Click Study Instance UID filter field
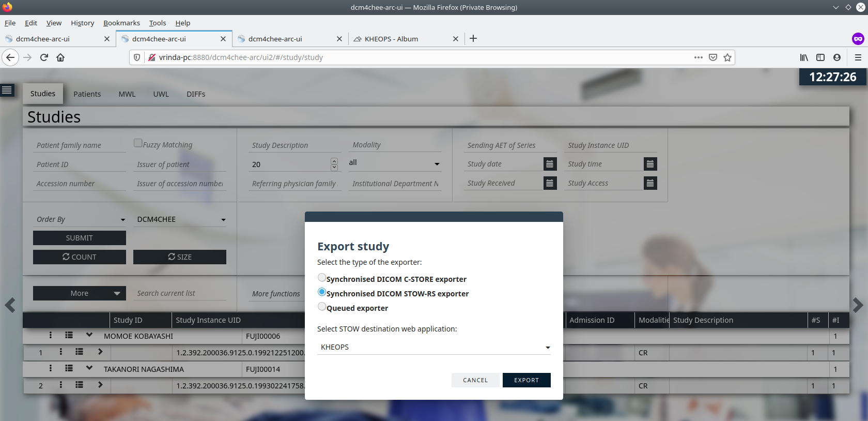868x421 pixels. tap(611, 145)
